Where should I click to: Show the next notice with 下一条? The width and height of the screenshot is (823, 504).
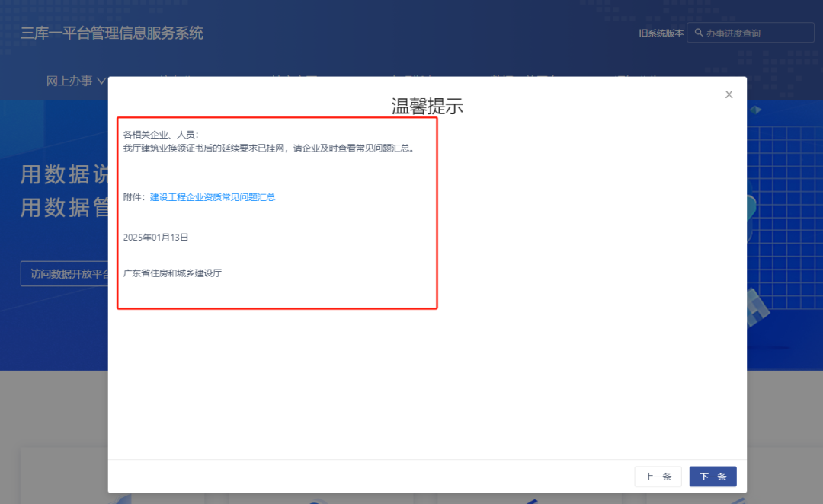point(713,477)
